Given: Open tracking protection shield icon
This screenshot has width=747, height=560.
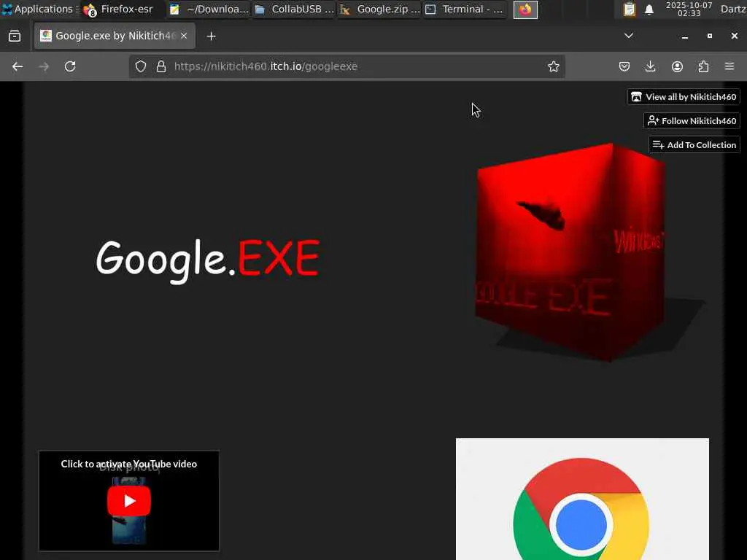Looking at the screenshot, I should [x=141, y=66].
